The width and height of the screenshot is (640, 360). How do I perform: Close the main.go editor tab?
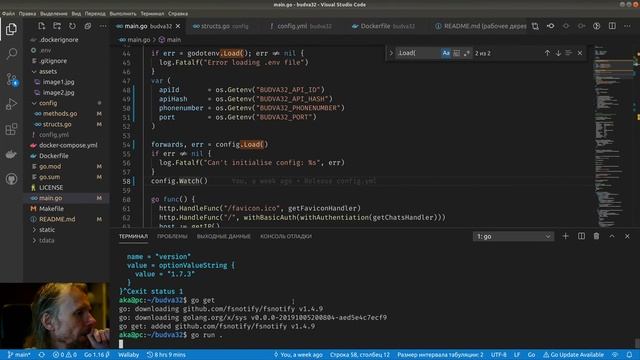click(178, 26)
